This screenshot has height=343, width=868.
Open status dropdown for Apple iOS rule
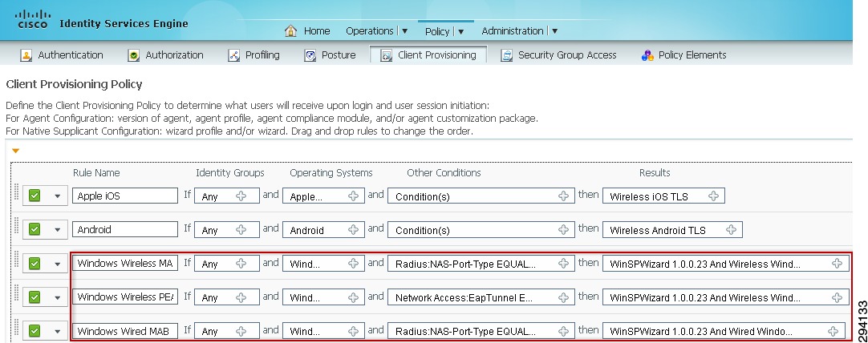tap(57, 196)
